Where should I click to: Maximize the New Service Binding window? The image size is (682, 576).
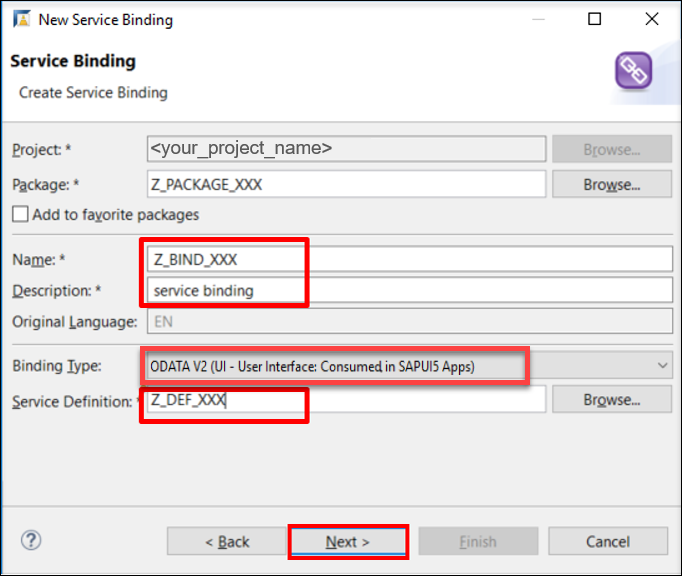(595, 19)
